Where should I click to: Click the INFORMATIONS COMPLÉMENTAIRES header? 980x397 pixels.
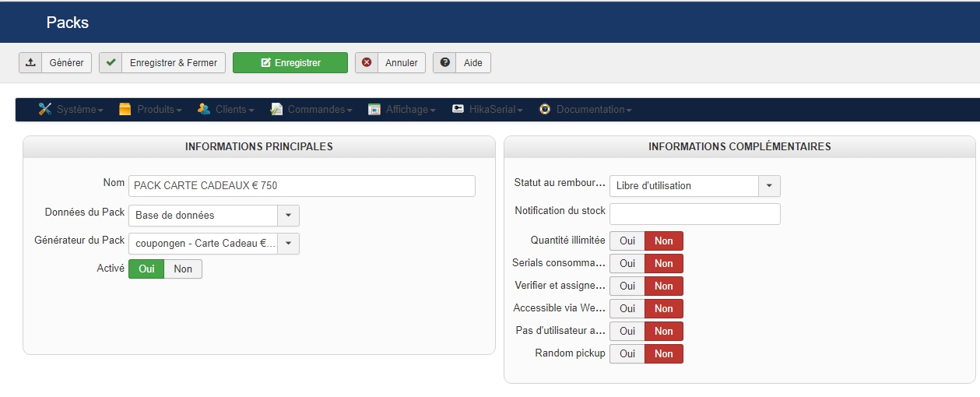pyautogui.click(x=739, y=146)
